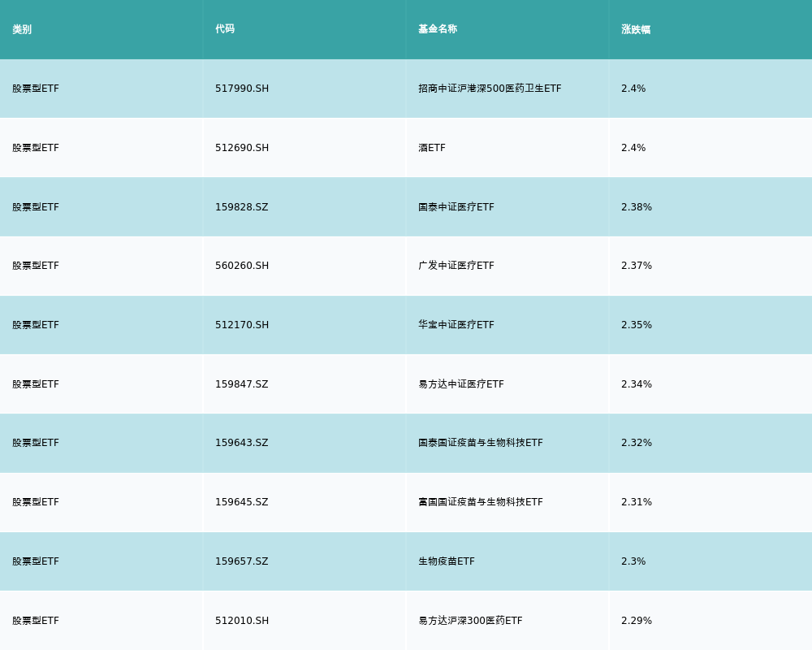Click the 2.3% change value
Image resolution: width=812 pixels, height=650 pixels.
633,561
